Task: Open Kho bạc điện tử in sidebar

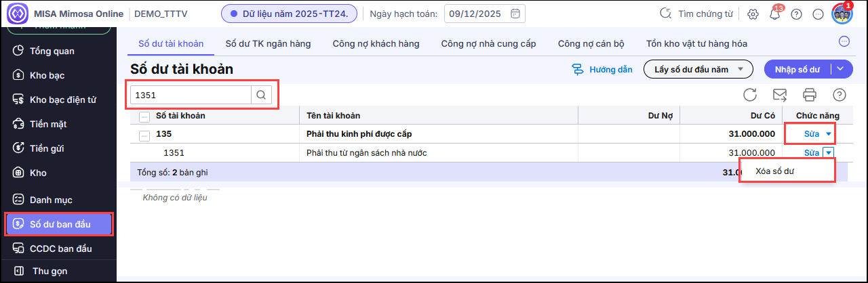Action: tap(58, 100)
